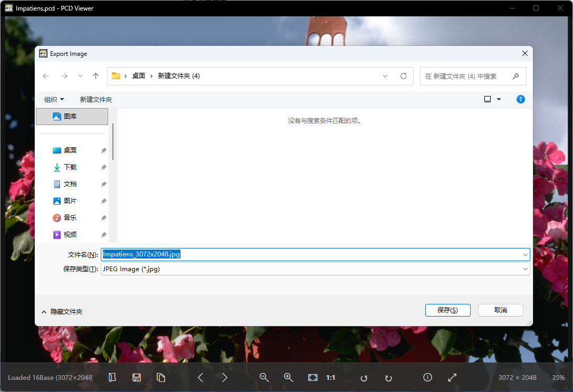Zoom in using the magnifier plus icon
This screenshot has width=573, height=392.
pos(289,377)
